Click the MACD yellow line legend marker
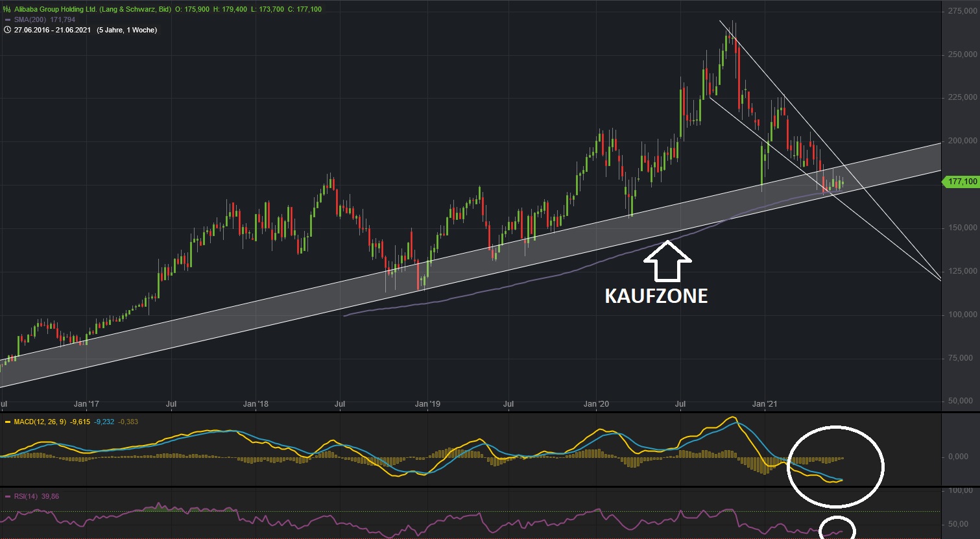This screenshot has height=539, width=980. (x=7, y=421)
